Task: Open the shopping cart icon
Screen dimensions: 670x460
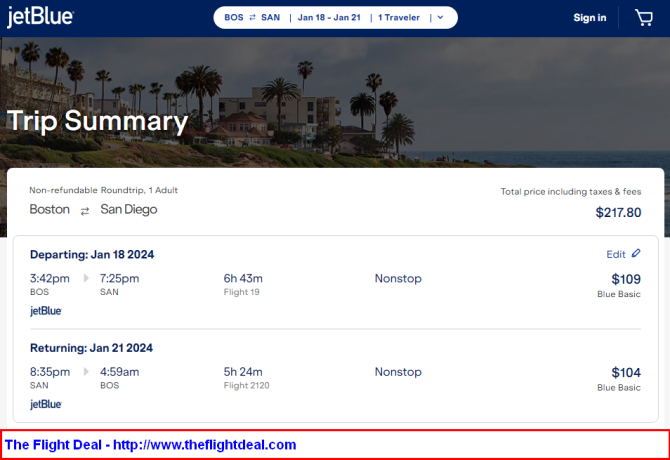Action: pyautogui.click(x=644, y=18)
